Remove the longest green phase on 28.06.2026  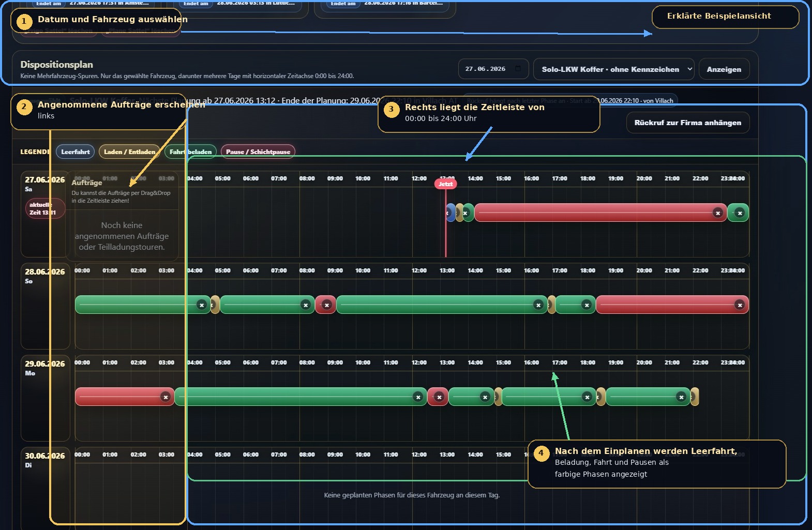pos(538,305)
